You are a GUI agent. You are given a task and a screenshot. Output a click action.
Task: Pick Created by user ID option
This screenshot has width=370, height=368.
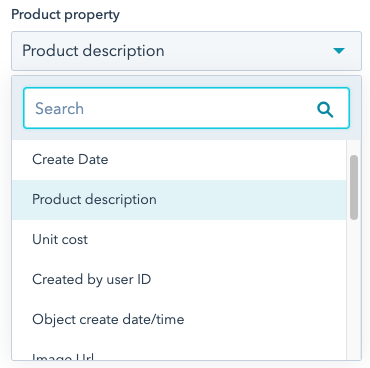tap(179, 280)
